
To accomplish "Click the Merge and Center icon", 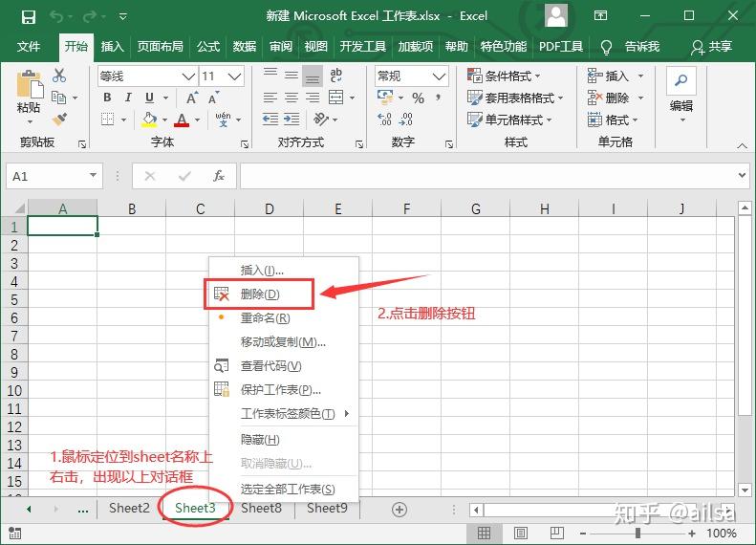I will coord(336,98).
